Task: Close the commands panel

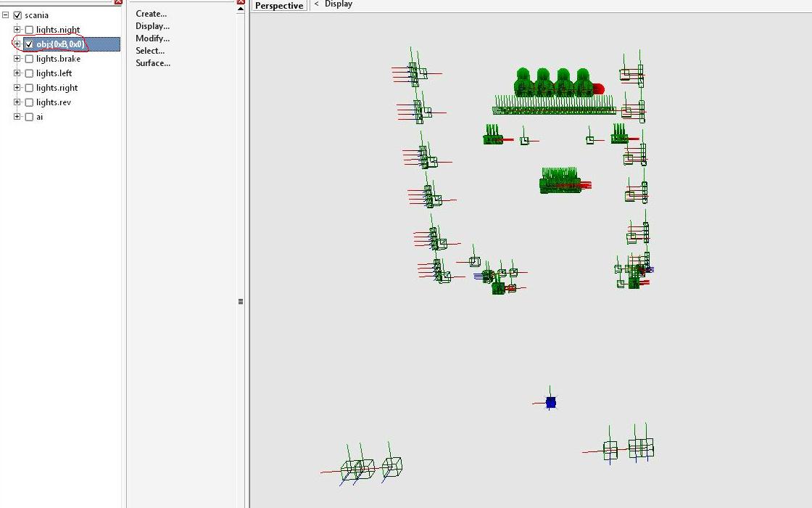Action: pos(241,2)
